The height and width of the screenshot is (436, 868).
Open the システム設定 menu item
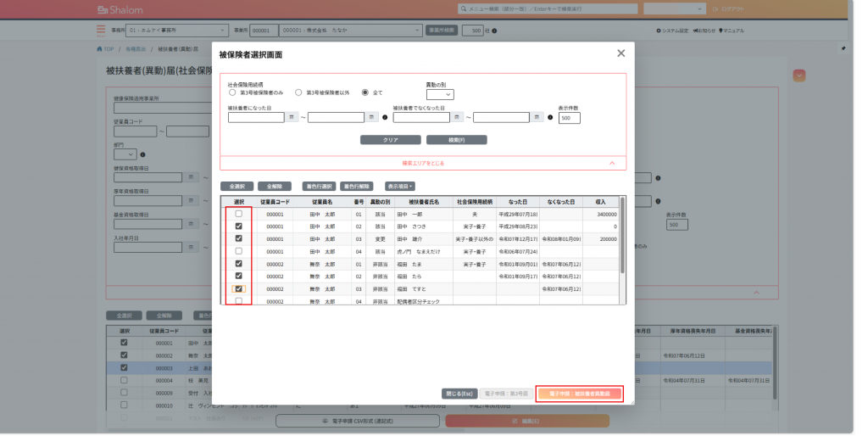coord(673,31)
